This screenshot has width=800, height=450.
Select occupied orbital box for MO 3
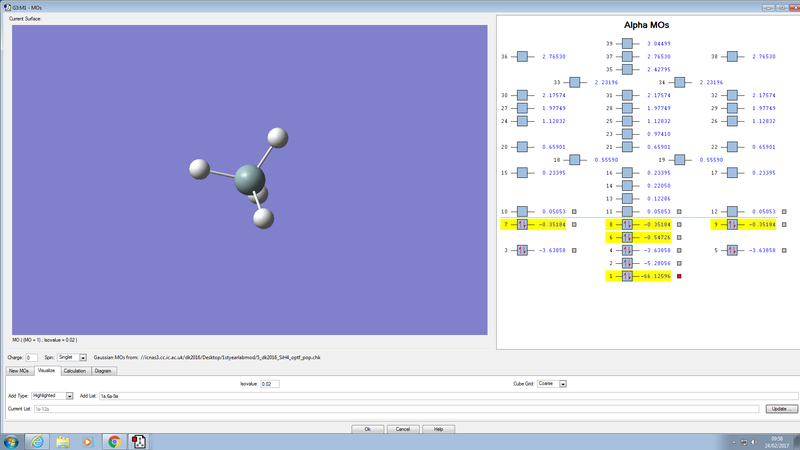point(522,250)
